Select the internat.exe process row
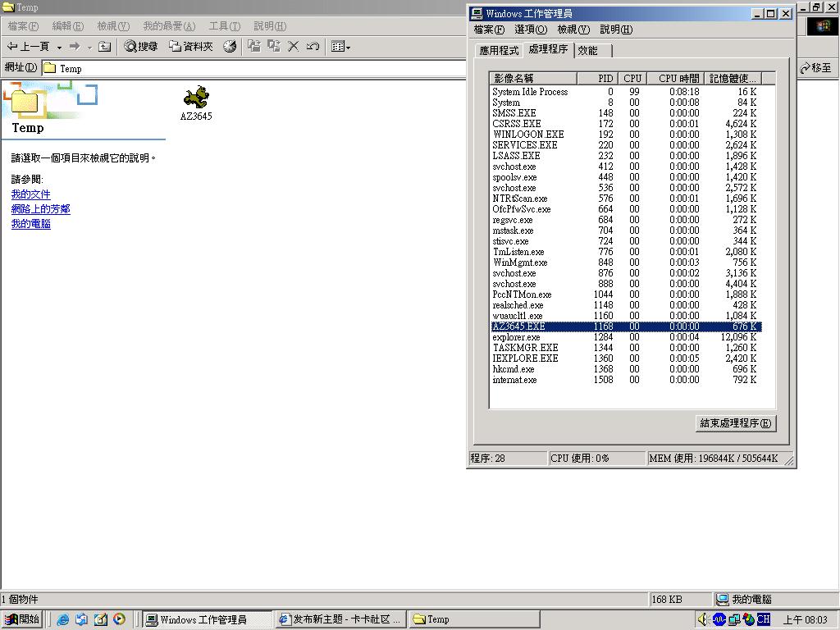840x630 pixels. click(626, 380)
